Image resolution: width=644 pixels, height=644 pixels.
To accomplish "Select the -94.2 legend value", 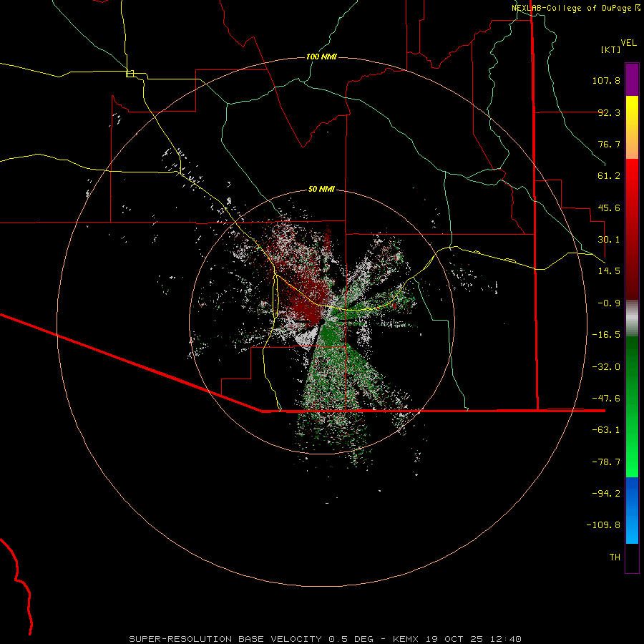I will click(x=606, y=494).
